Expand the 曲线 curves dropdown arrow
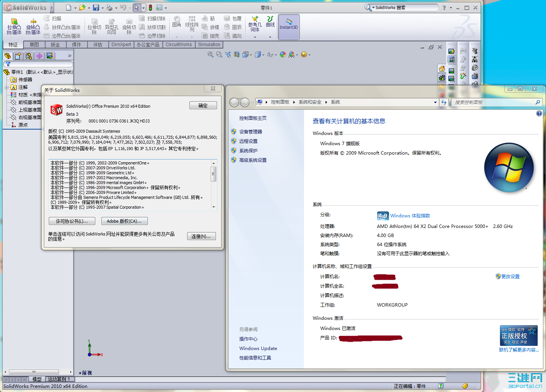 coord(270,37)
